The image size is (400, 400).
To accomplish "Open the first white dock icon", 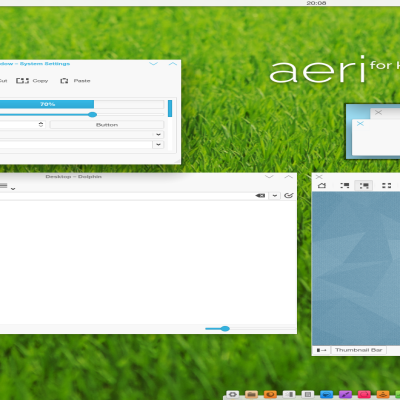I will coord(233,394).
